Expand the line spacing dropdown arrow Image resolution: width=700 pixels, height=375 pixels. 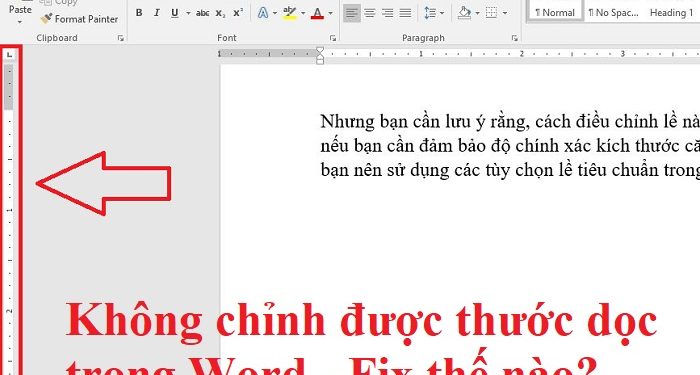[x=442, y=13]
